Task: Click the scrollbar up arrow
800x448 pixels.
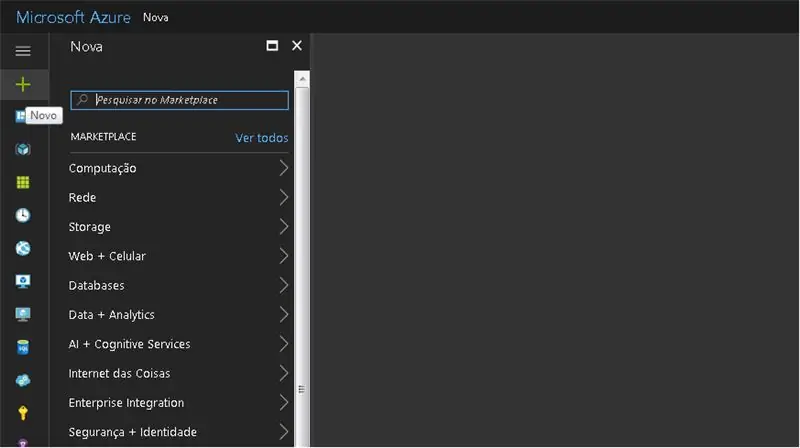Action: coord(302,79)
